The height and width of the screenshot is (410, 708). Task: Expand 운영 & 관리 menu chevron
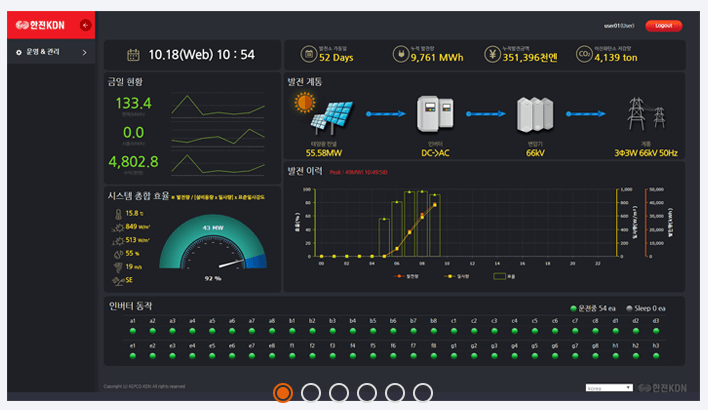pyautogui.click(x=84, y=52)
